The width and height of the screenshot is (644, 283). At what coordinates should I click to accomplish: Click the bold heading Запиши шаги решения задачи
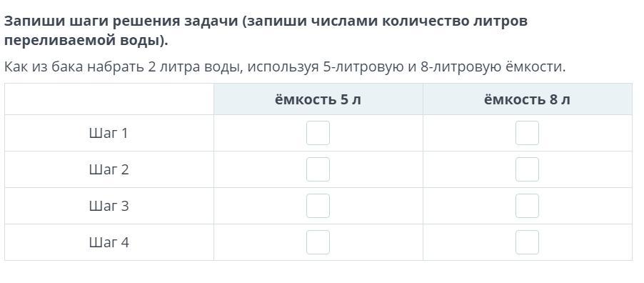point(121,21)
